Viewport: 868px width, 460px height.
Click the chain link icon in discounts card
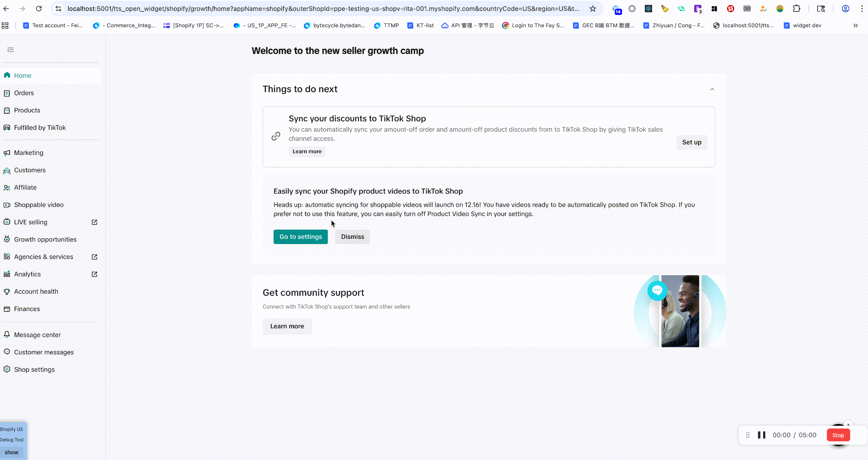pyautogui.click(x=276, y=137)
